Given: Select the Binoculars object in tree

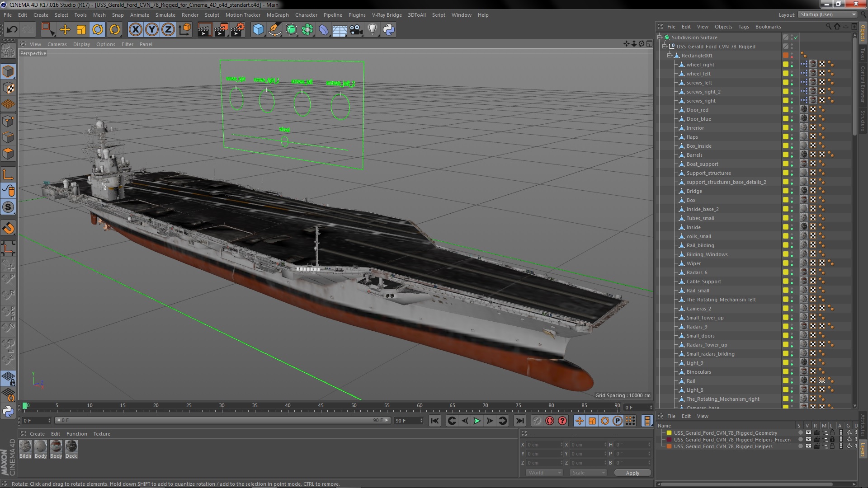Looking at the screenshot, I should tap(698, 372).
